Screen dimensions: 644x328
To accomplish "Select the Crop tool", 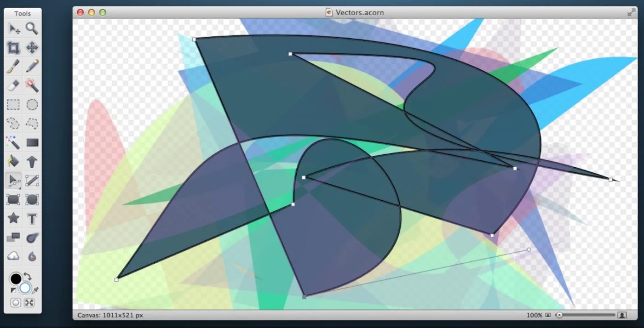I will (13, 47).
